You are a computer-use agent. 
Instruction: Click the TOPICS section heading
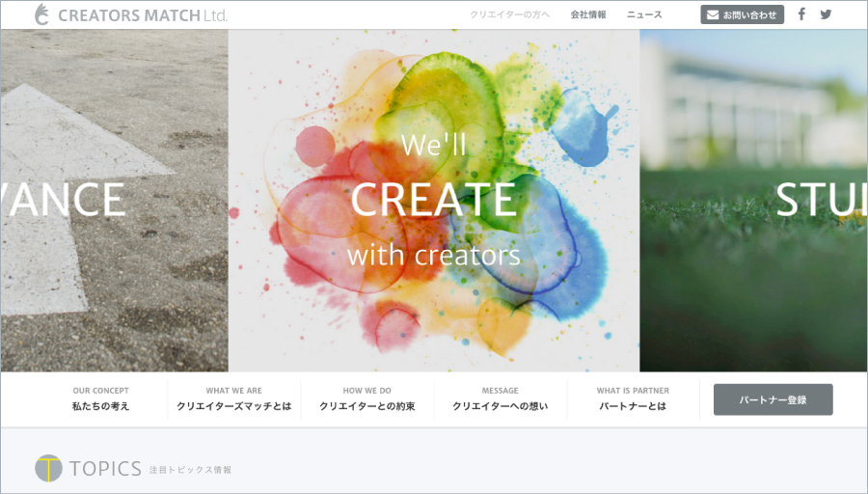pyautogui.click(x=106, y=469)
